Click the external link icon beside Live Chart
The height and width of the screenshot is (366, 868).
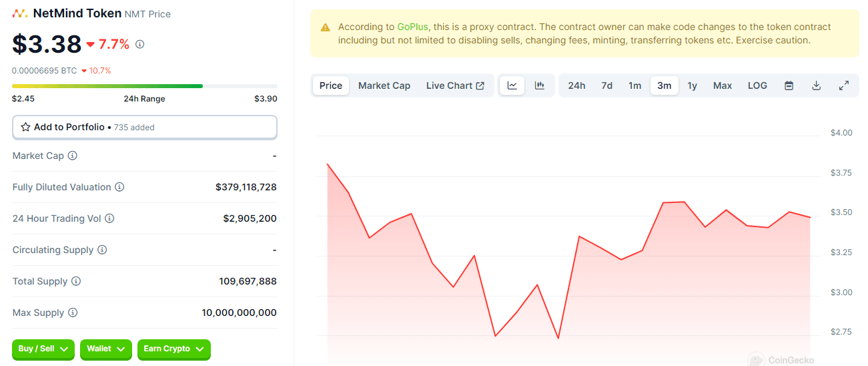click(480, 85)
